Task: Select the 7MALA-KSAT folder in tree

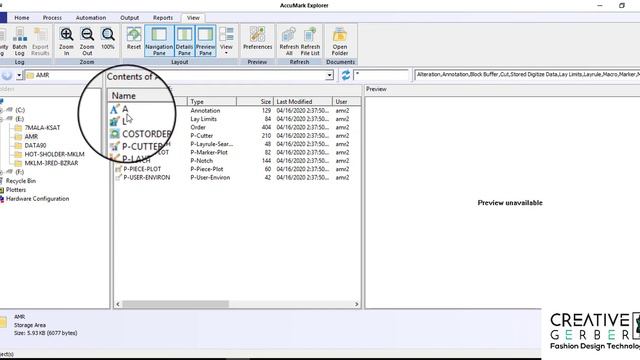Action: [42, 128]
